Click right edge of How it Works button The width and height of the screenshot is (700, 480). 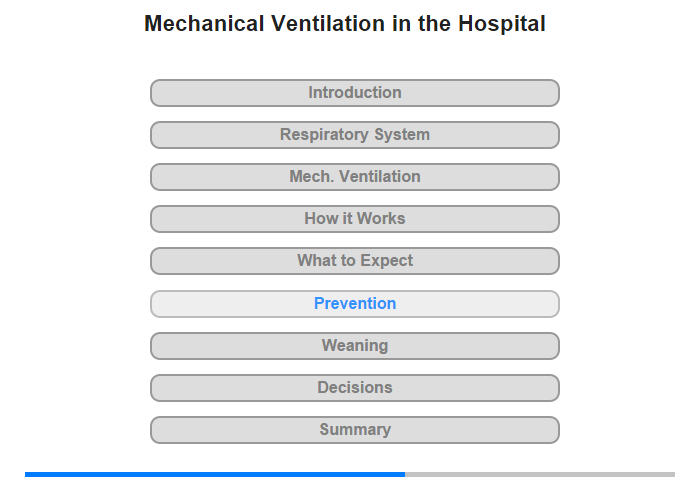pyautogui.click(x=556, y=219)
